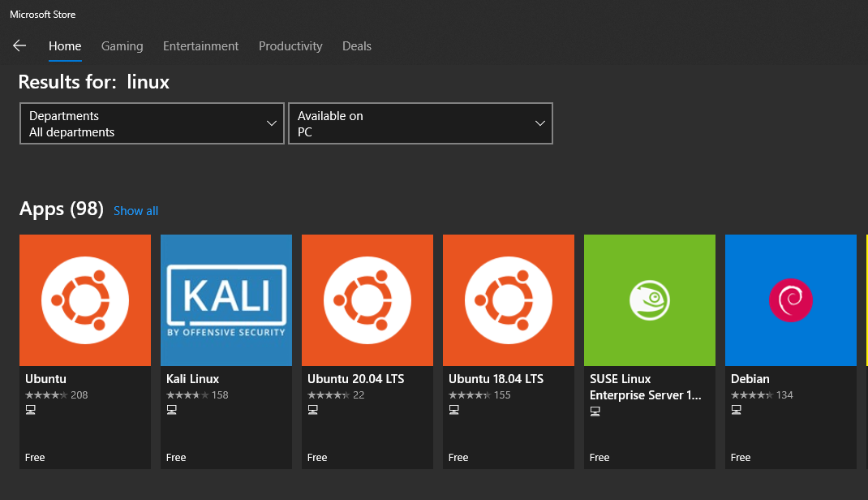The image size is (868, 500).
Task: Click the star rating for Kali Linux (158)
Action: pyautogui.click(x=187, y=394)
